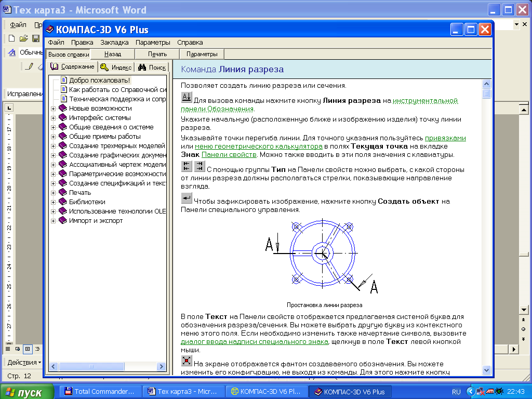Click the left-arrows direction type icon
This screenshot has width=532, height=399.
[x=187, y=166]
